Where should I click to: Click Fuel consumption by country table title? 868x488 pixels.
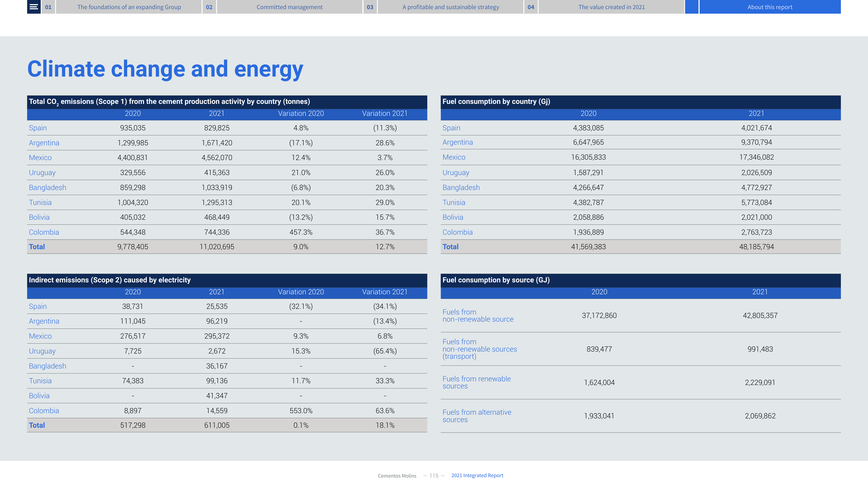point(496,102)
